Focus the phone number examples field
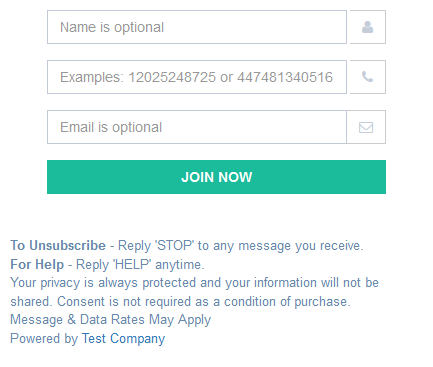The width and height of the screenshot is (433, 367). tap(197, 77)
